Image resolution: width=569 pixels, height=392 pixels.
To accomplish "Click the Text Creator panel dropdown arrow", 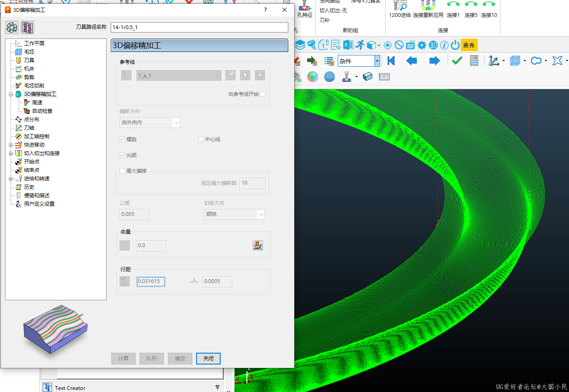I will coord(217,387).
